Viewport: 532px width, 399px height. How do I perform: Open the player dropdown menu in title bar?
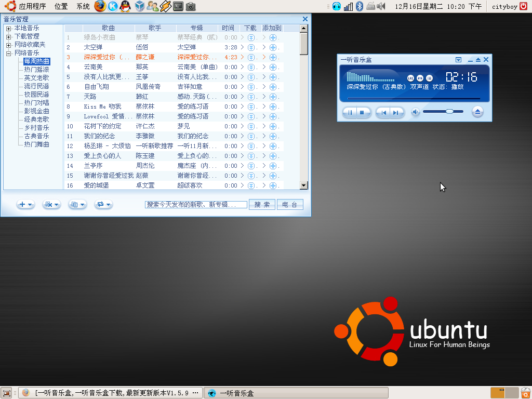(458, 60)
